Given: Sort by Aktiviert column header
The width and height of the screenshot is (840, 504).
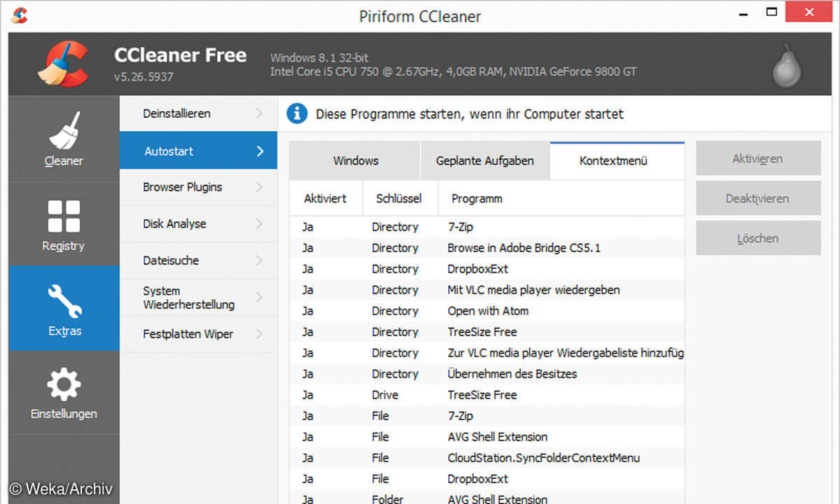Looking at the screenshot, I should 327,198.
